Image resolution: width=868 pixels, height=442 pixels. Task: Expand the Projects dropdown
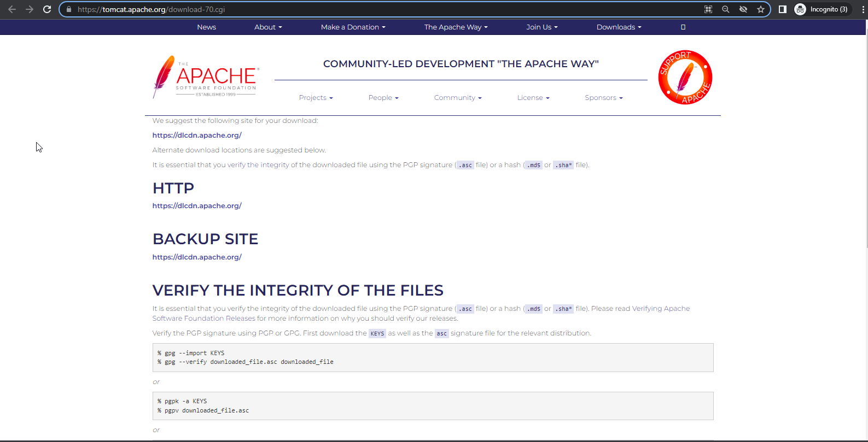pyautogui.click(x=316, y=98)
